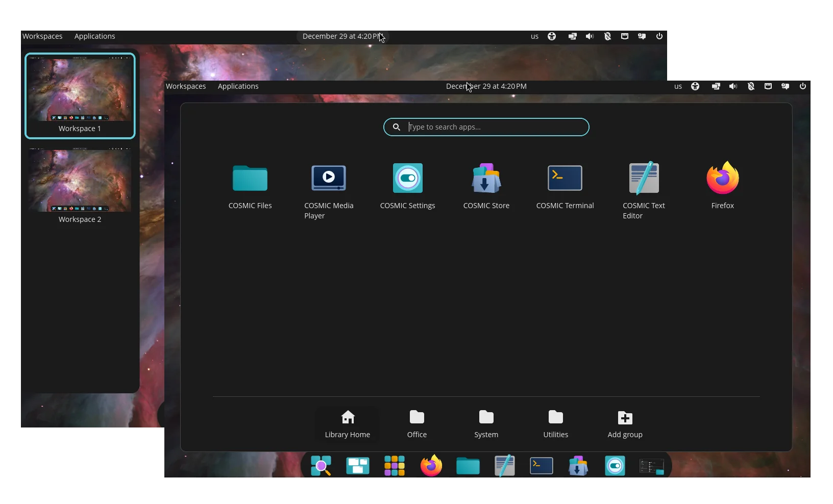
Task: Launch COSMIC Terminal from the dock
Action: 542,466
